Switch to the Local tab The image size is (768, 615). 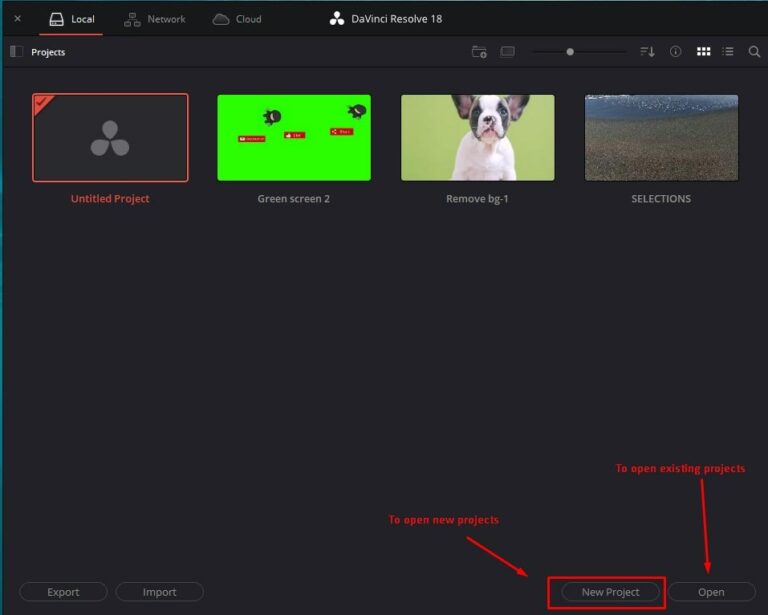tap(72, 19)
